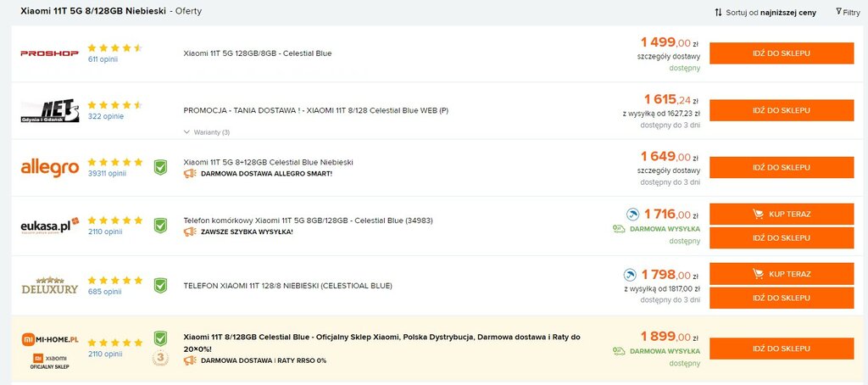The height and width of the screenshot is (385, 868).
Task: Click the free delivery truck icon in eukasa.pl offer
Action: [x=619, y=229]
